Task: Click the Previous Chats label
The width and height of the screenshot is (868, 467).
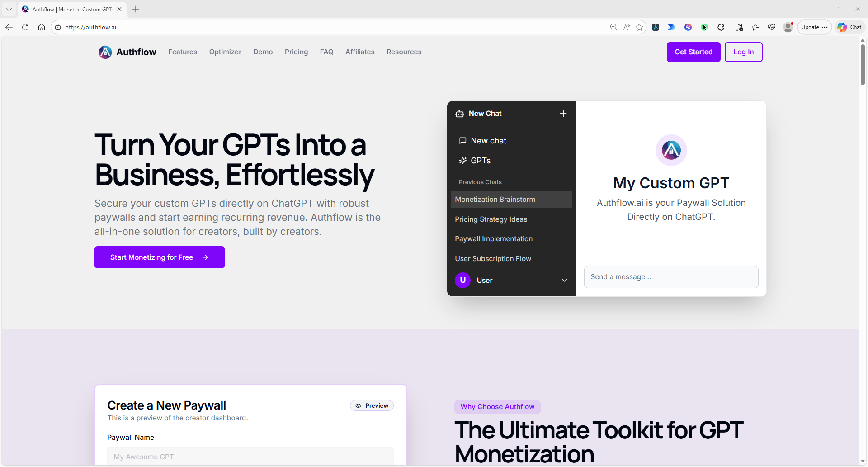Action: [480, 182]
